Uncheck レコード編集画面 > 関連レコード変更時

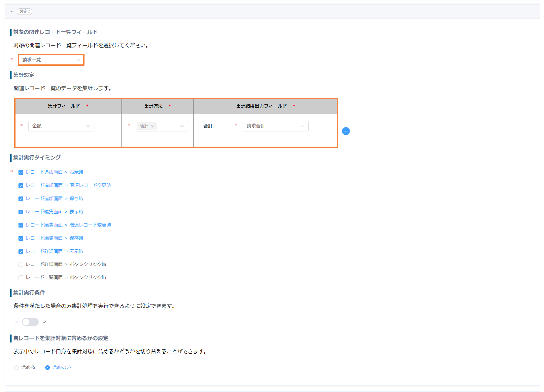pos(21,225)
